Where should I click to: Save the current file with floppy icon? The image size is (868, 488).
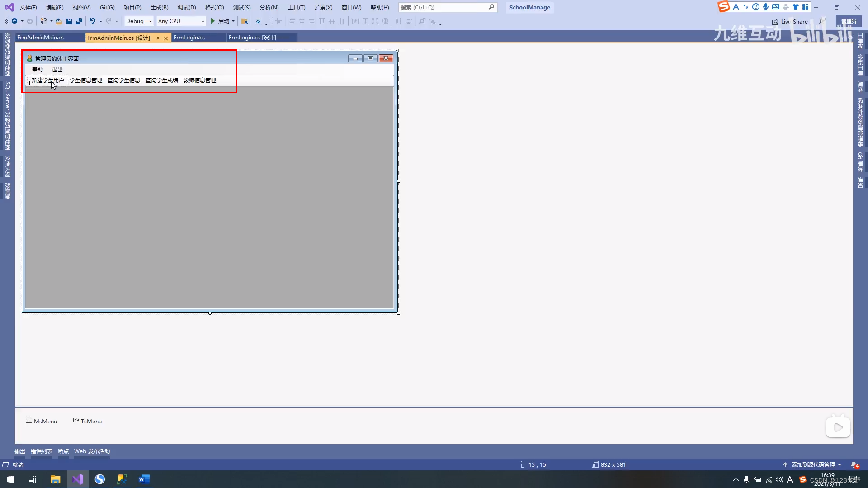(69, 21)
